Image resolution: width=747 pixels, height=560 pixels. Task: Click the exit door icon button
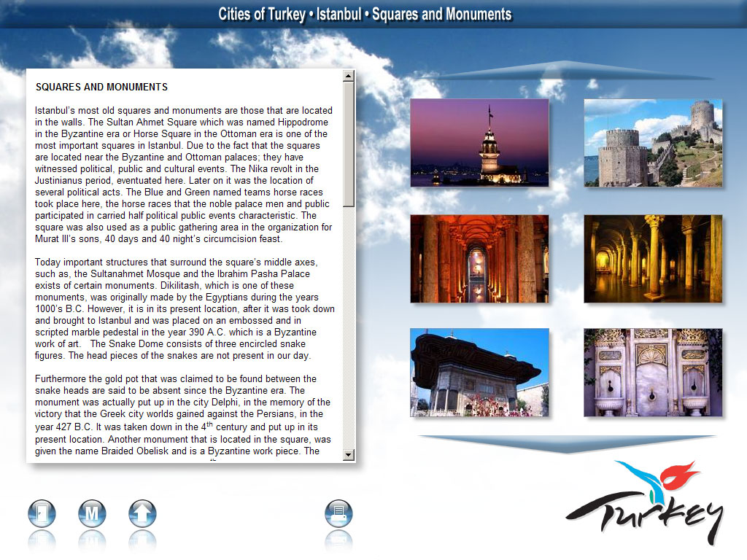[x=42, y=513]
